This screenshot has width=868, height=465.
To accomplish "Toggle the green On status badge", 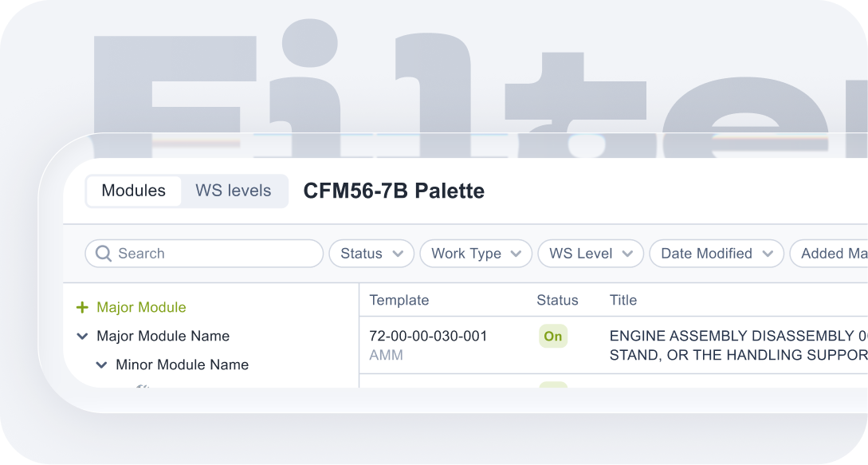I will click(x=553, y=337).
